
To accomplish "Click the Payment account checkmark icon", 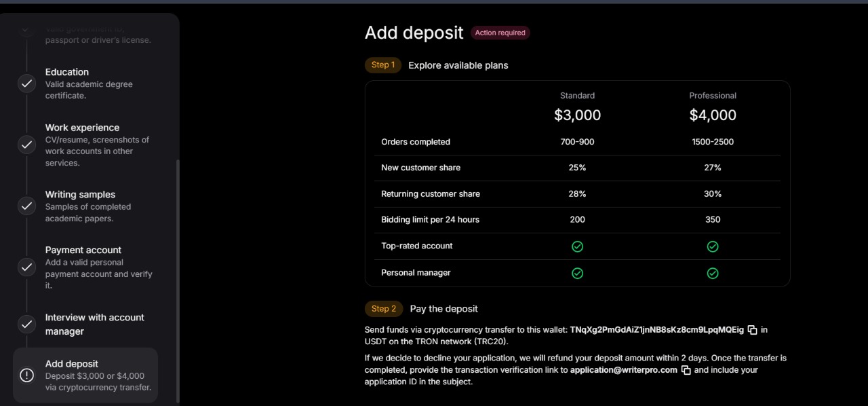I will point(26,267).
